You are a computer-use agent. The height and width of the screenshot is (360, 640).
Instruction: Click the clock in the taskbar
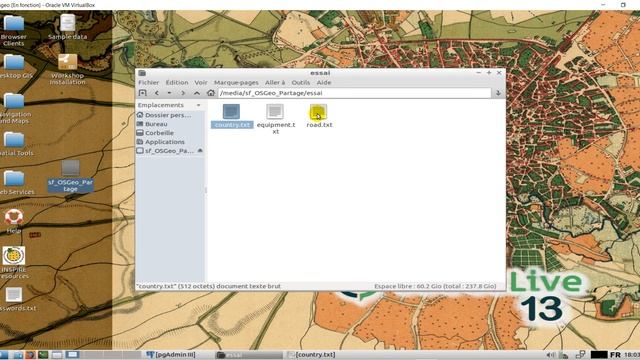632,355
